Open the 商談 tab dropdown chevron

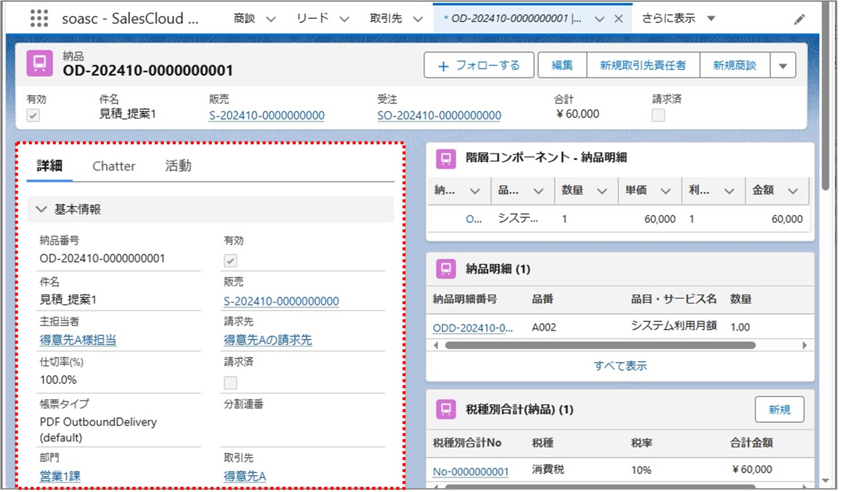[x=271, y=19]
